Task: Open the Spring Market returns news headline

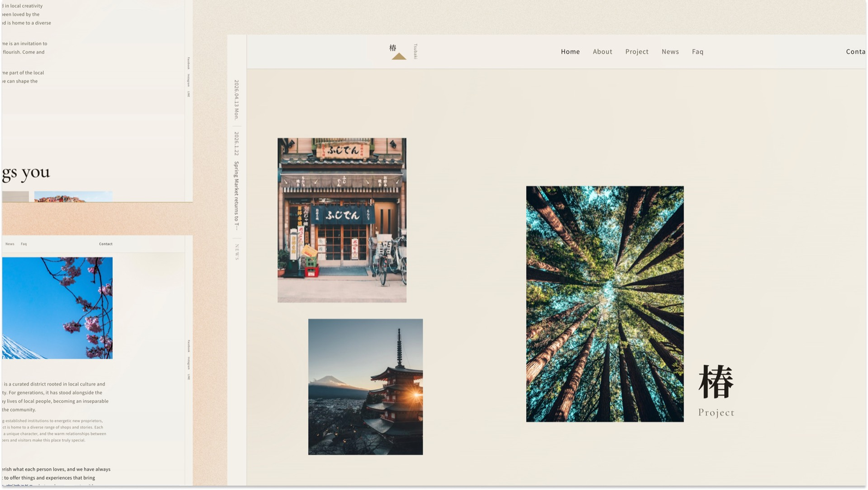Action: pyautogui.click(x=236, y=195)
